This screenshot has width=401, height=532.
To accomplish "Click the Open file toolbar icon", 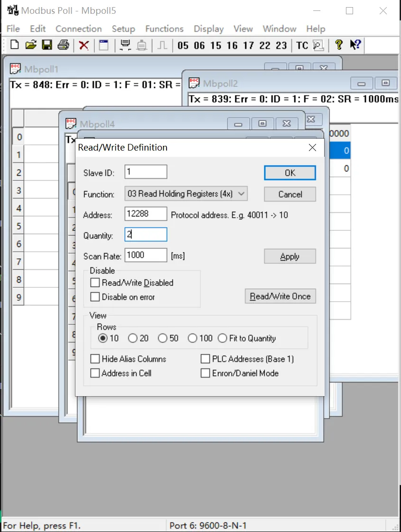I will tap(31, 45).
